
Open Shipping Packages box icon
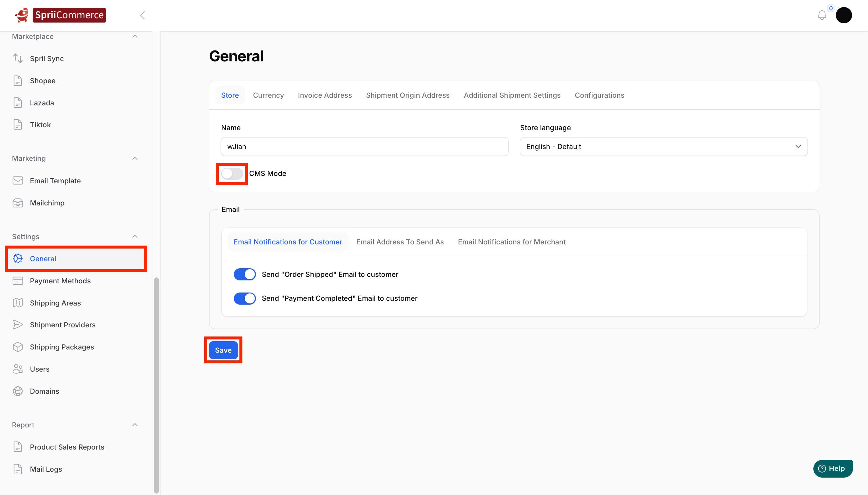pos(18,347)
